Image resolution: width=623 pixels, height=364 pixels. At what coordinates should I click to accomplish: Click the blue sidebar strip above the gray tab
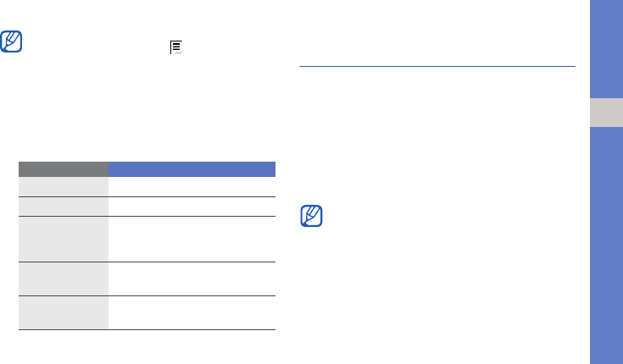(x=606, y=49)
